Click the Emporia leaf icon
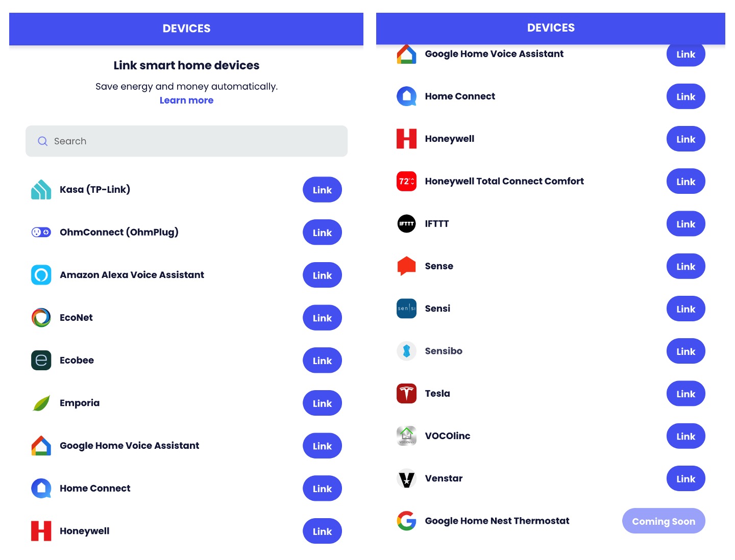Screen dimensions: 735x560 coord(41,403)
